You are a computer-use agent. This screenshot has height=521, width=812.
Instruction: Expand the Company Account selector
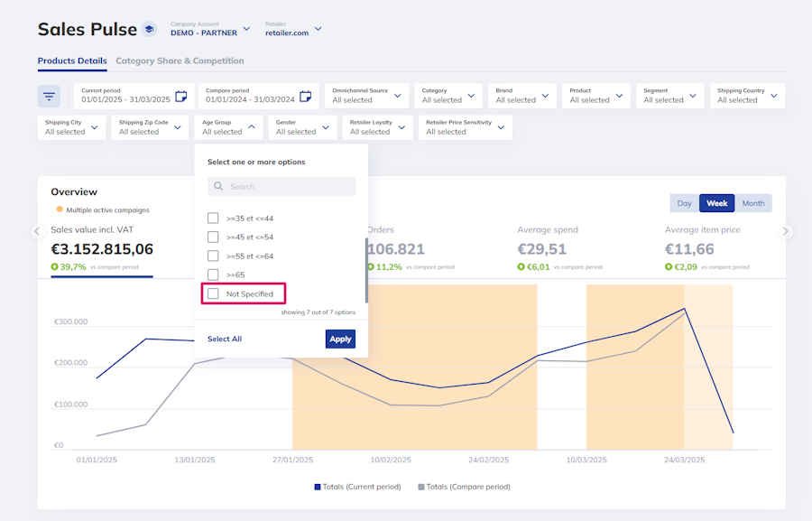click(246, 30)
